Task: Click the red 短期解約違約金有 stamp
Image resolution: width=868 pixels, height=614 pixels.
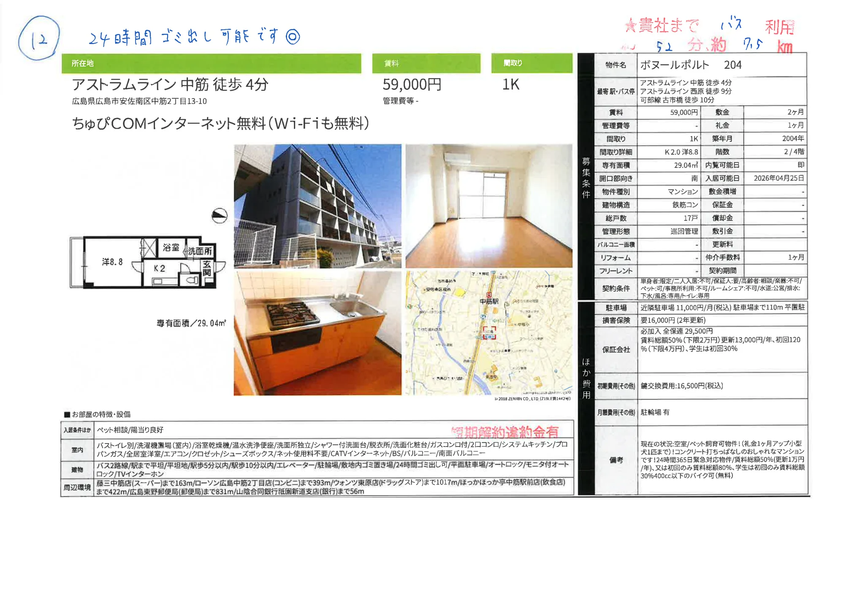Action: coord(505,432)
